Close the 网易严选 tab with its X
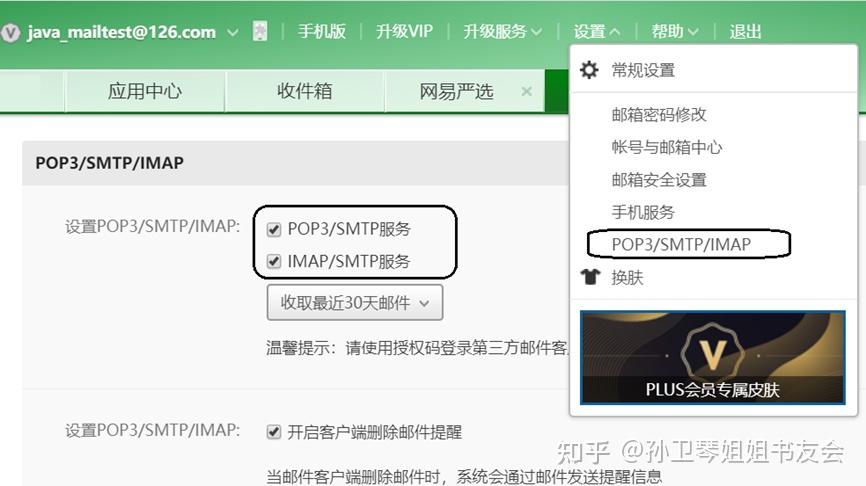 click(x=527, y=91)
